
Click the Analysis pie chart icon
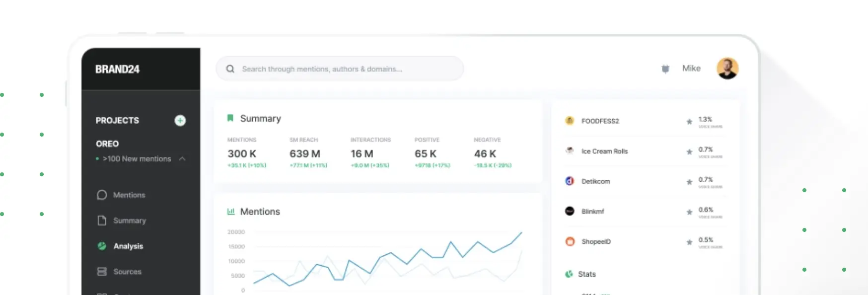[x=102, y=246]
